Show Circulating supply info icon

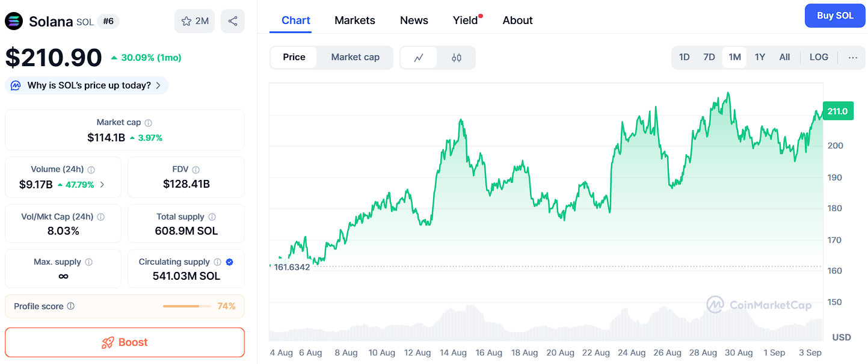[217, 262]
